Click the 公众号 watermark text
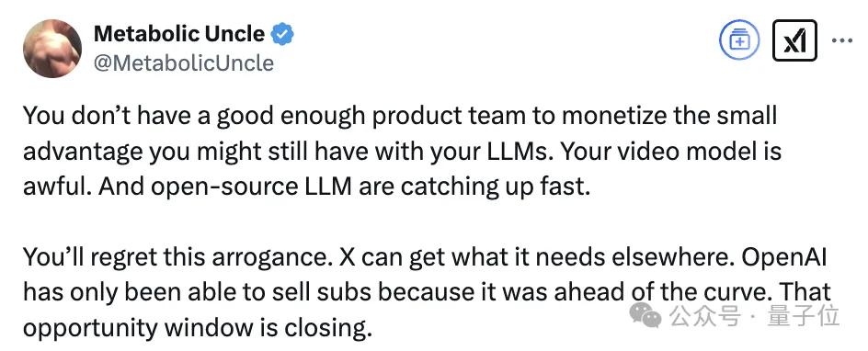The height and width of the screenshot is (351, 868). point(704,317)
